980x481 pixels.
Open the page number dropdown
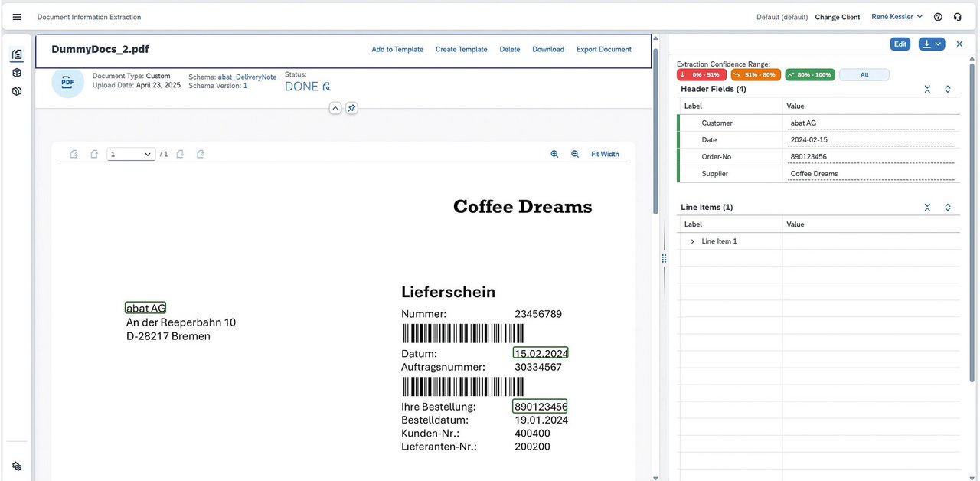click(x=131, y=154)
